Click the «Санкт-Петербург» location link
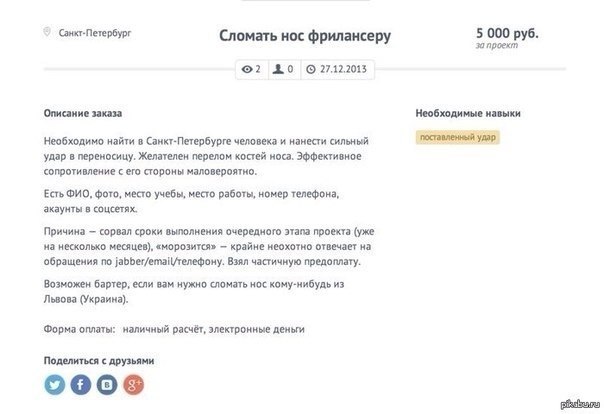The height and width of the screenshot is (414, 604). pos(95,33)
